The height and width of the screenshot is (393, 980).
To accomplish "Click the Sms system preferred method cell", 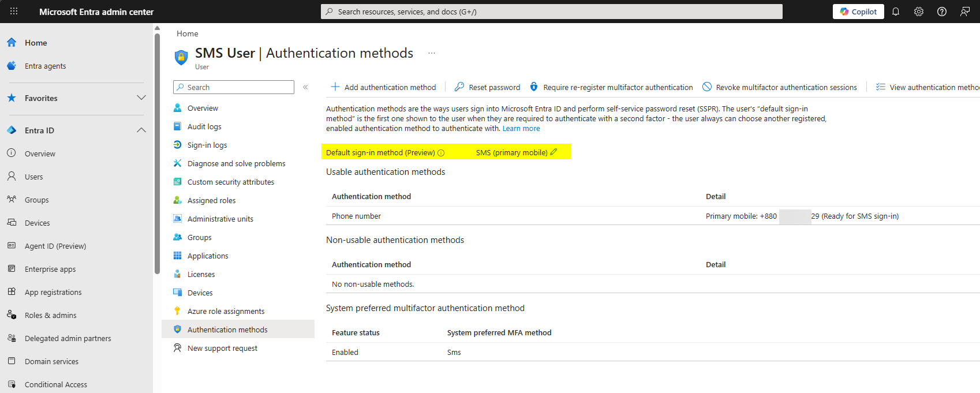I will click(x=454, y=352).
